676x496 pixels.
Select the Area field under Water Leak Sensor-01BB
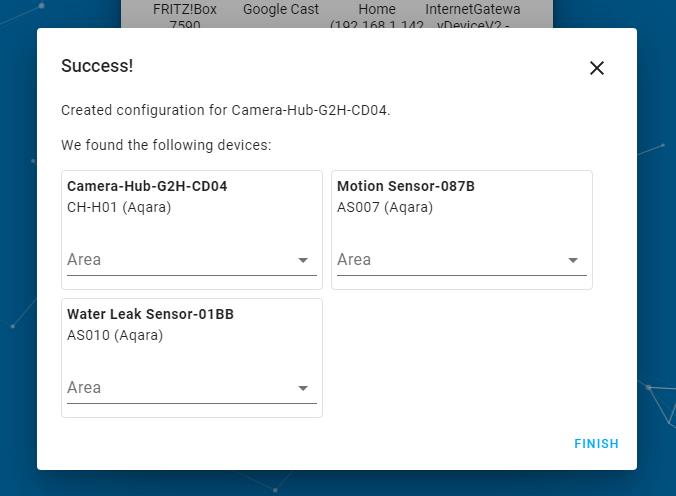175,388
